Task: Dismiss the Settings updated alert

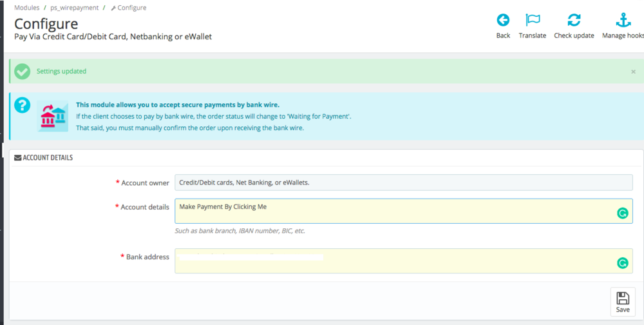Action: pos(633,72)
